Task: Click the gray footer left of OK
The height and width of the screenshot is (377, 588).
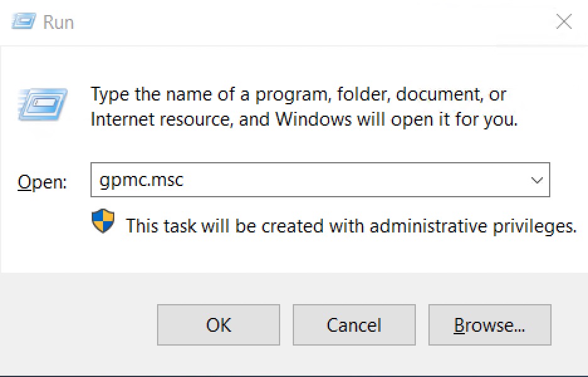Action: (79, 325)
